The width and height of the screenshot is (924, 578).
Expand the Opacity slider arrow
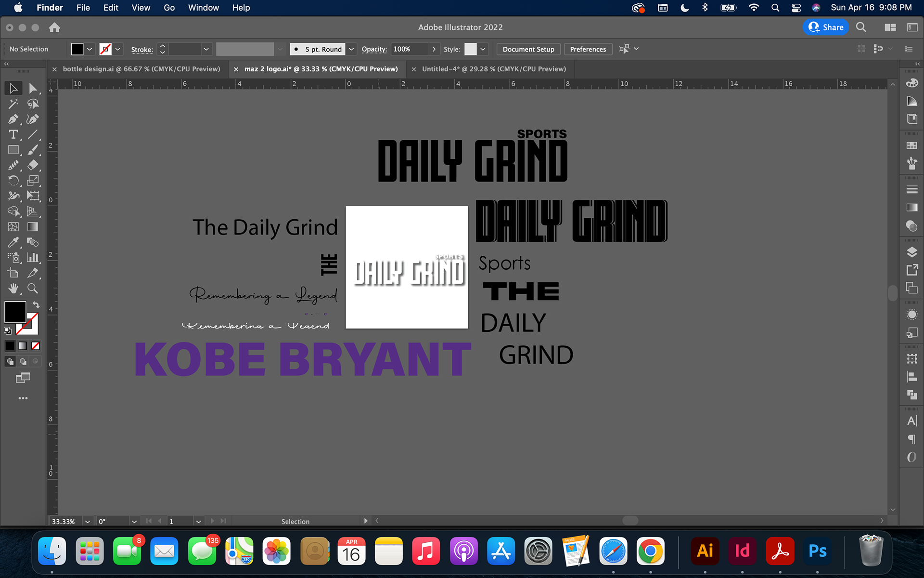point(434,49)
